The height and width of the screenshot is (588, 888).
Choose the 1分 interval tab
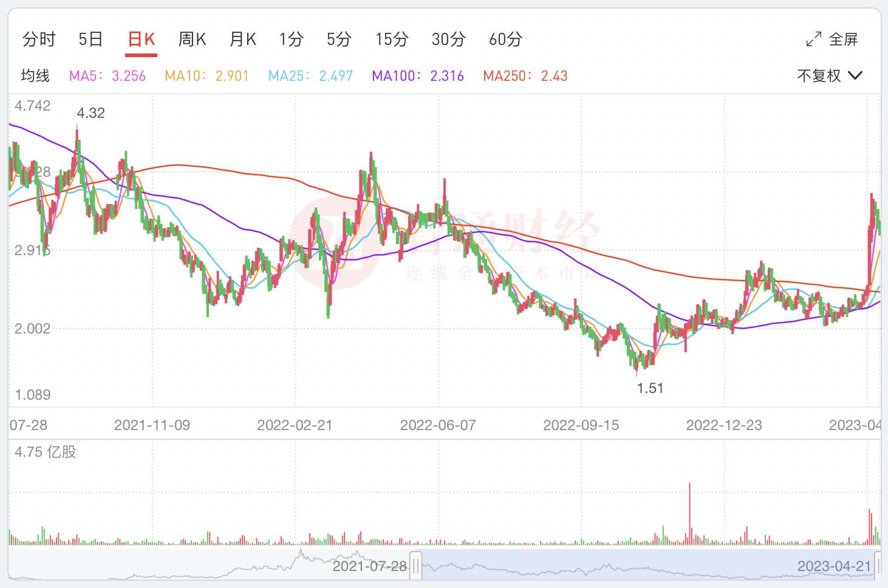click(291, 39)
